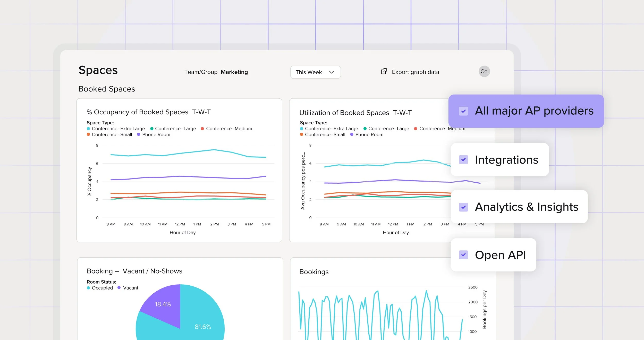Click the Phone Room legend dot in Occupancy chart

pos(139,134)
